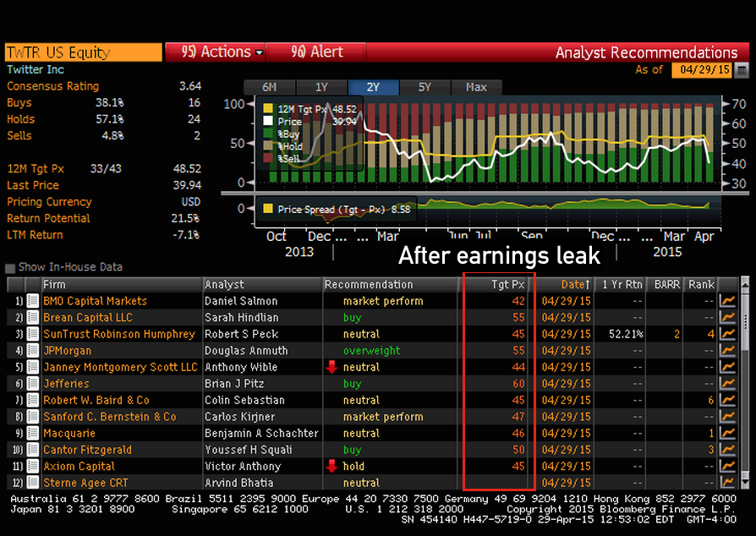
Task: Click green %Buy legend swatch
Action: coord(268,134)
